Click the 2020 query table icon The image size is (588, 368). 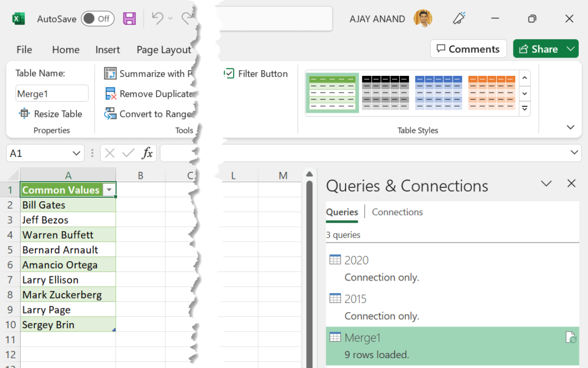click(x=335, y=260)
